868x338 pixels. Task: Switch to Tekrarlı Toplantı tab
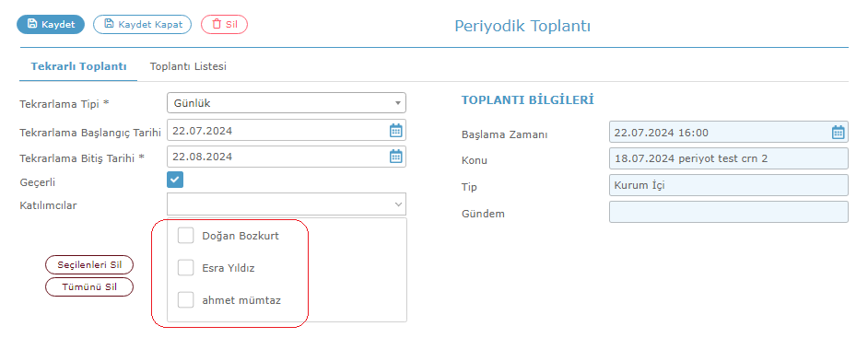click(x=78, y=66)
